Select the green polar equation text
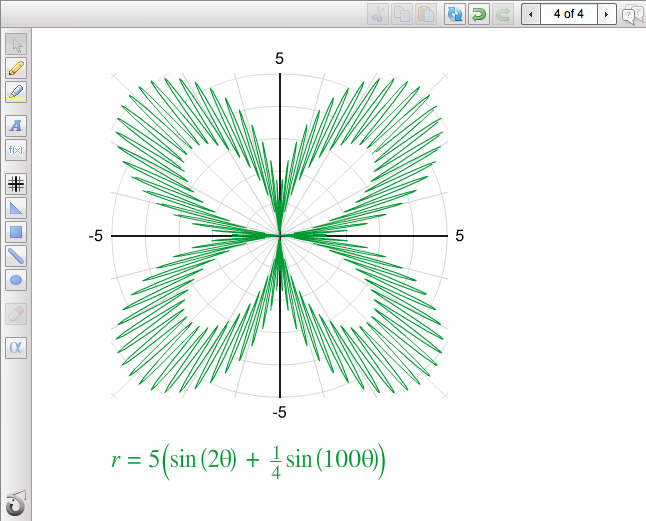Screen dimensions: 646x521 [x=248, y=460]
